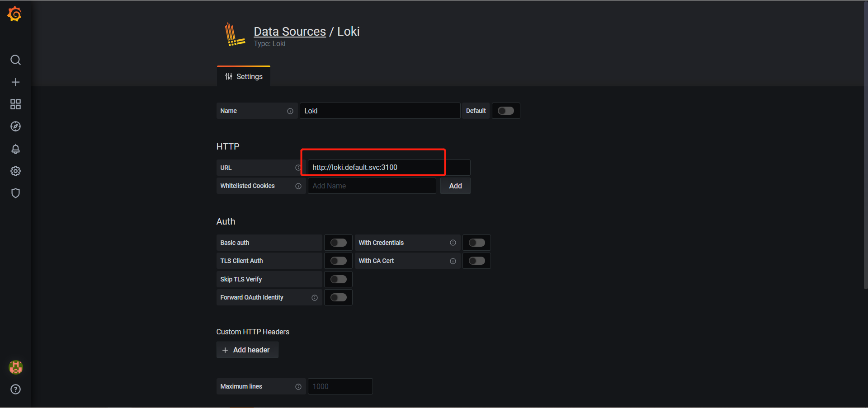Click the Add button for cookies
The width and height of the screenshot is (868, 408).
coord(455,186)
